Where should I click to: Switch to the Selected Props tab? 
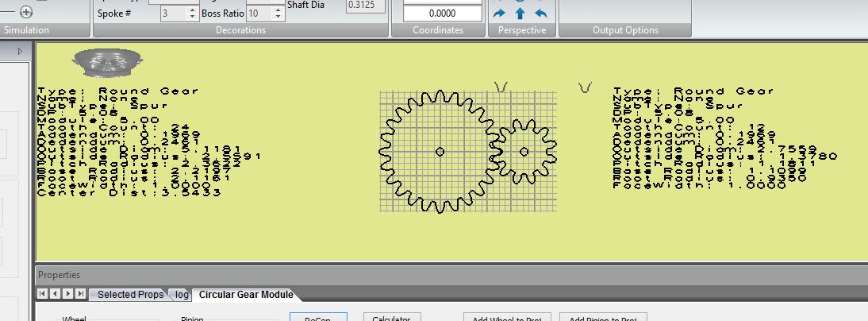(x=129, y=295)
